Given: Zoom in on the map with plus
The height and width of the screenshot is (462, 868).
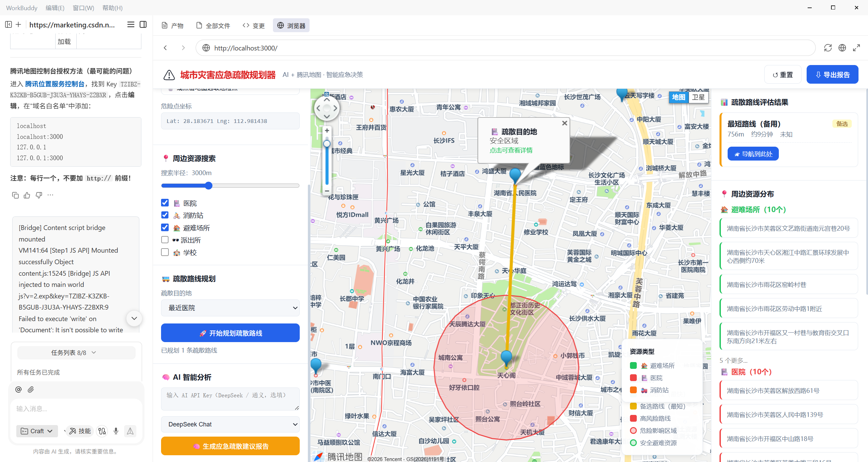Looking at the screenshot, I should click(327, 130).
